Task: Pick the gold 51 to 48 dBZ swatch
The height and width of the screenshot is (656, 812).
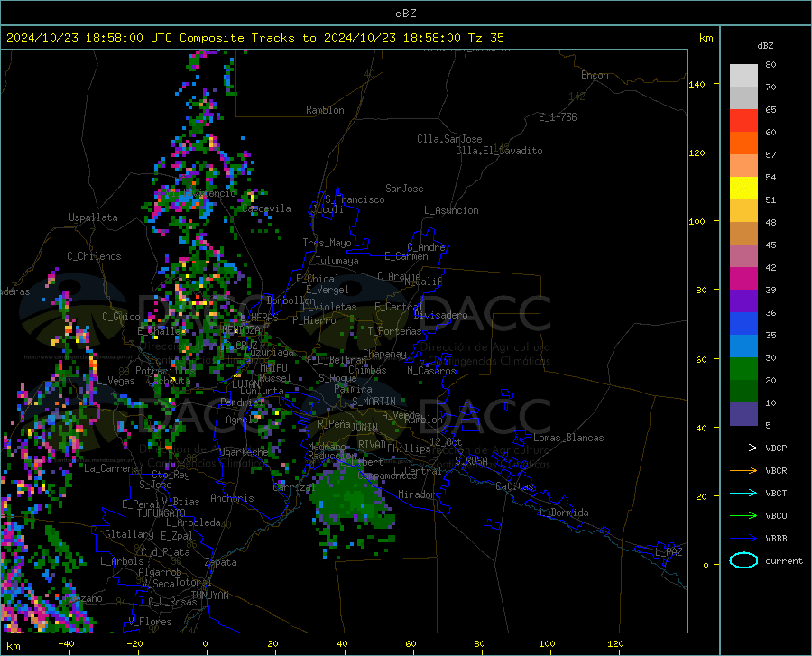Action: pyautogui.click(x=743, y=211)
